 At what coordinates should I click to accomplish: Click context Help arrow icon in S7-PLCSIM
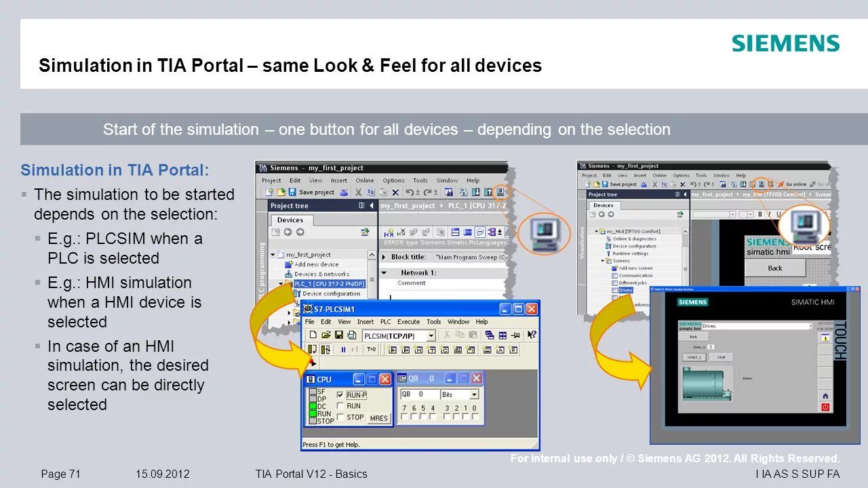pyautogui.click(x=532, y=334)
